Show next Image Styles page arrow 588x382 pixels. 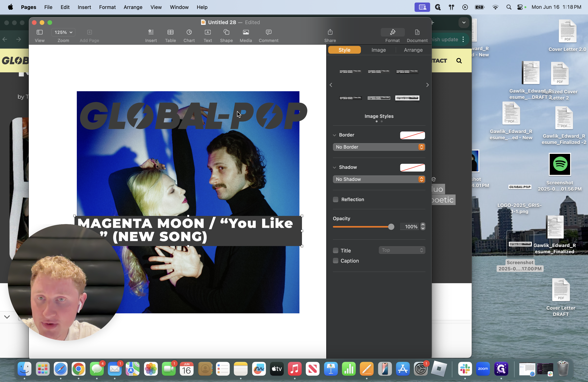[427, 85]
